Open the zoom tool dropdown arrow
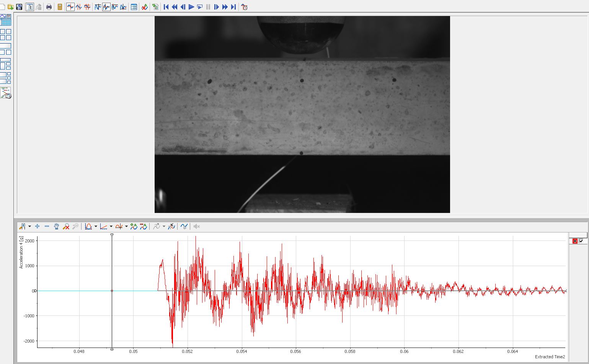The height and width of the screenshot is (364, 589). (x=29, y=226)
